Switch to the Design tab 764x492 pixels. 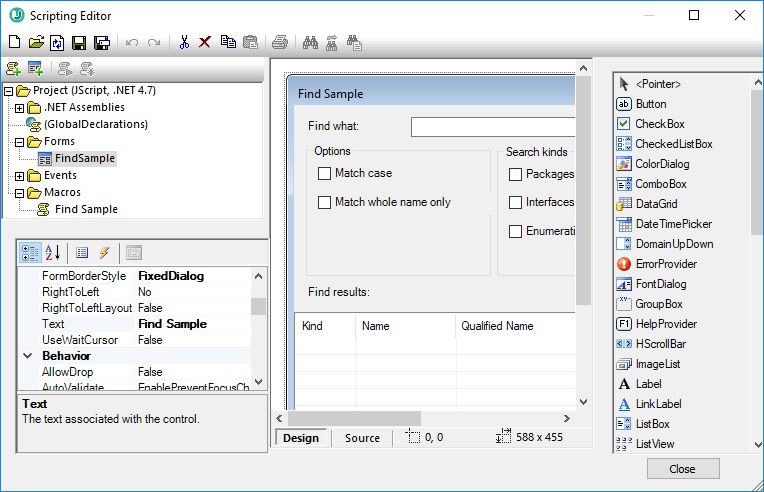pos(301,438)
